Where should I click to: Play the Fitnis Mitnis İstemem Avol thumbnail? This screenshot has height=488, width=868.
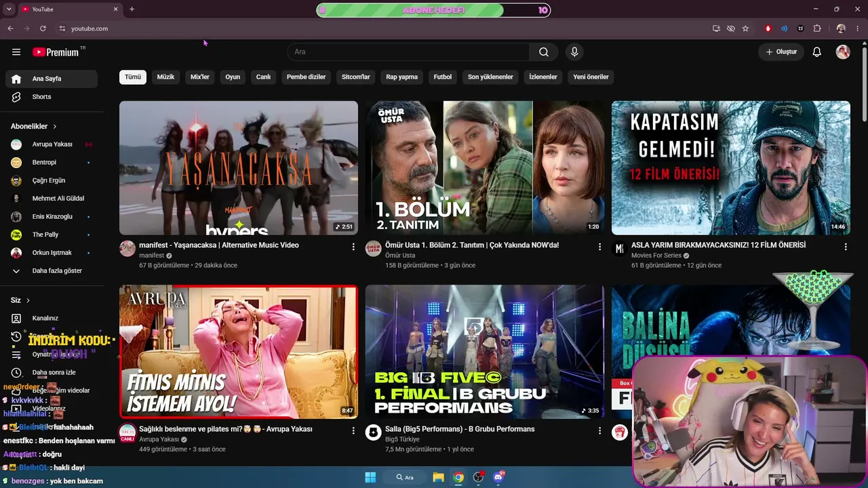[239, 352]
